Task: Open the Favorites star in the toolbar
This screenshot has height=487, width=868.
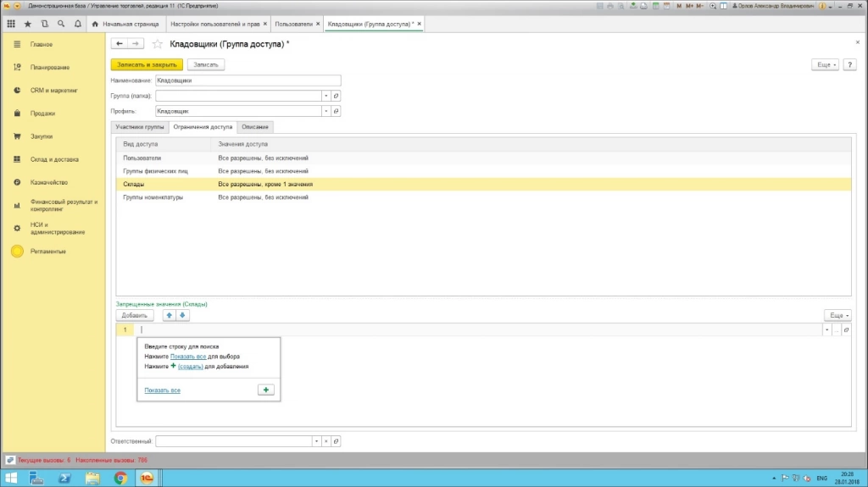Action: click(x=28, y=24)
